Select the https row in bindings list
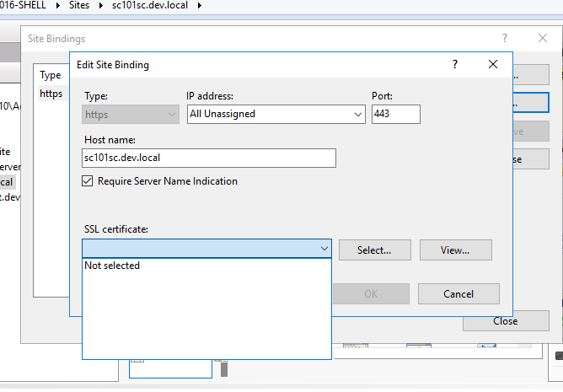This screenshot has width=563, height=392. 51,94
